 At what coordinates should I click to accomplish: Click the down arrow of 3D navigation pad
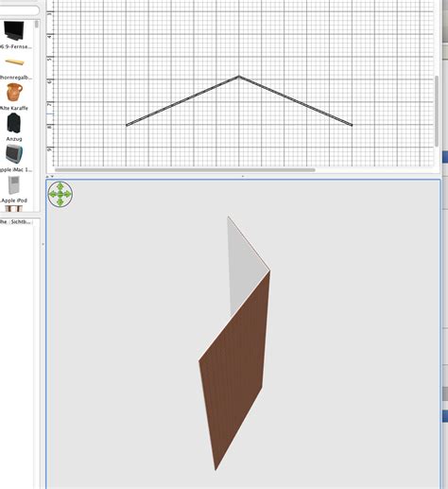[x=60, y=202]
